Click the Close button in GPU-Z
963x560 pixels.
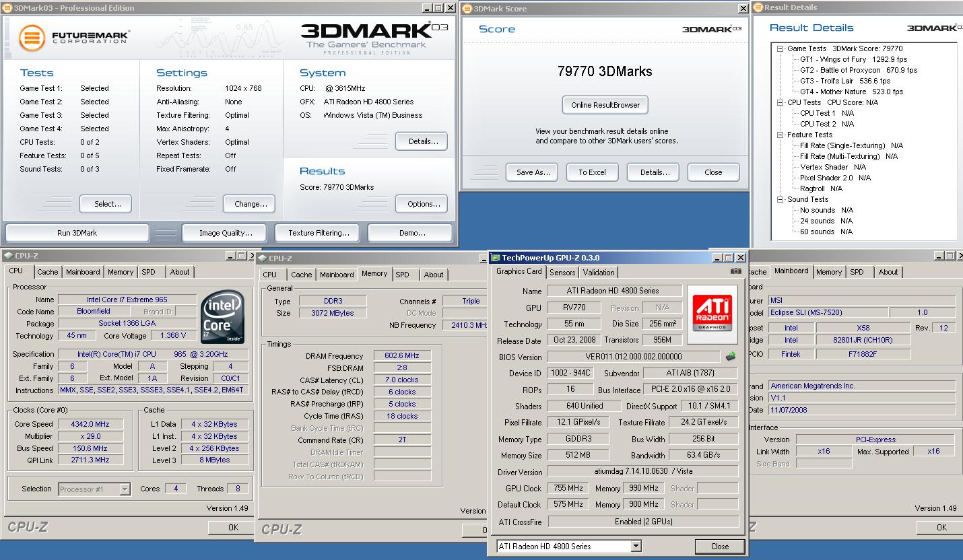[x=720, y=547]
